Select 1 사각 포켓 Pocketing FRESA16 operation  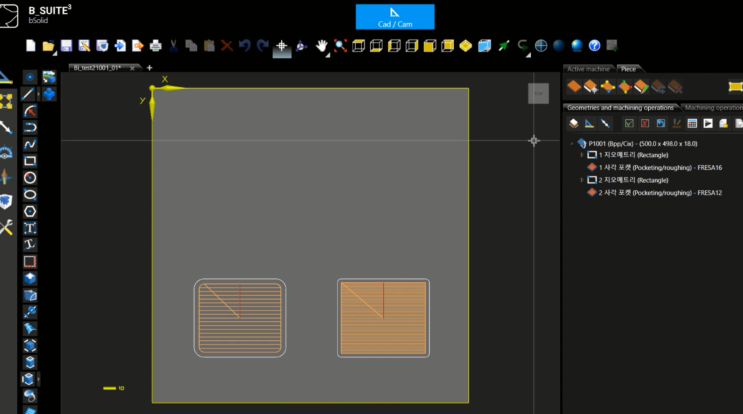[660, 167]
